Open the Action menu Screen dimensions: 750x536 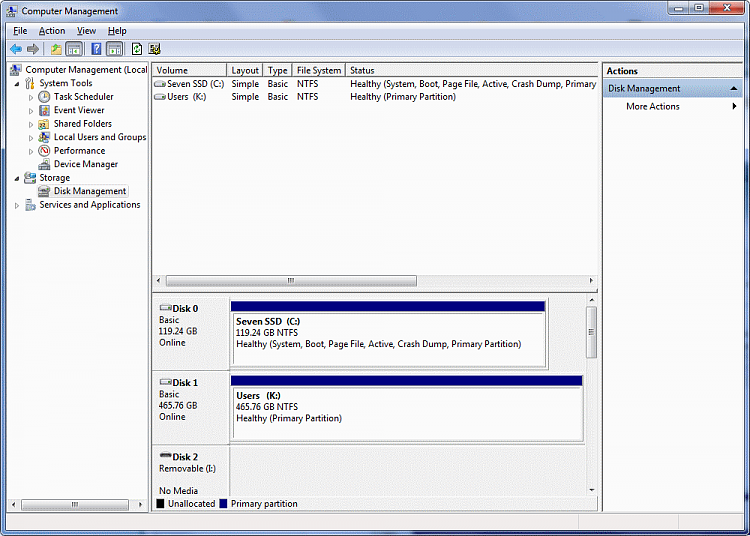tap(52, 31)
